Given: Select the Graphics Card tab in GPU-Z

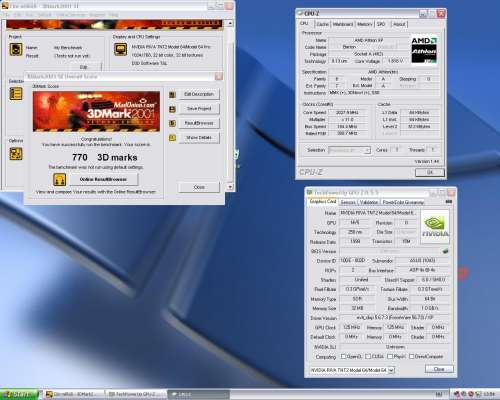Looking at the screenshot, I should [322, 202].
